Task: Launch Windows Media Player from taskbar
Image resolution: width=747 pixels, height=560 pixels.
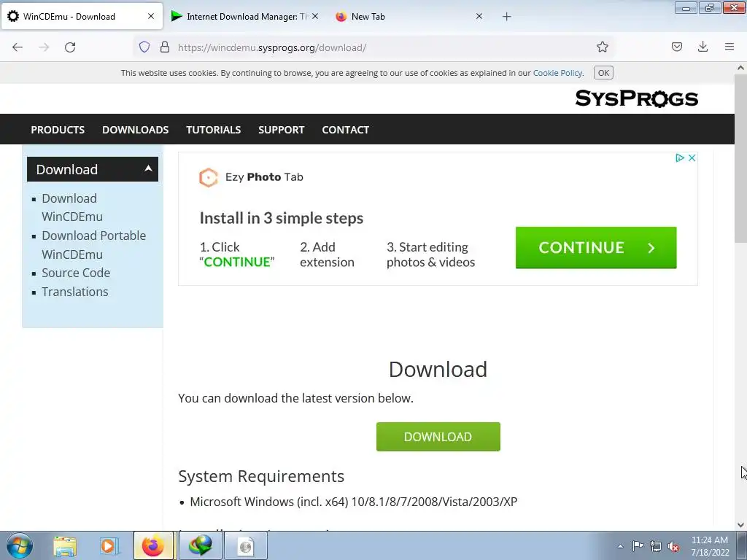Action: [109, 545]
